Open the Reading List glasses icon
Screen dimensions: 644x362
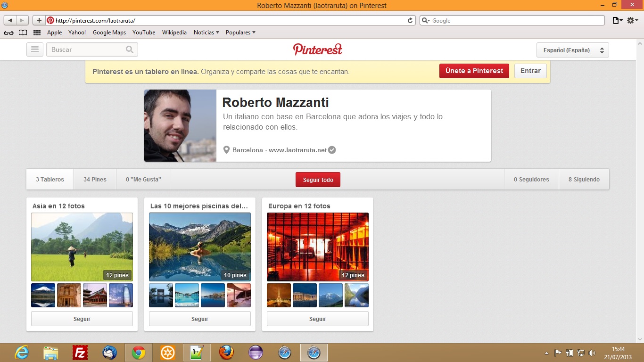tap(8, 33)
